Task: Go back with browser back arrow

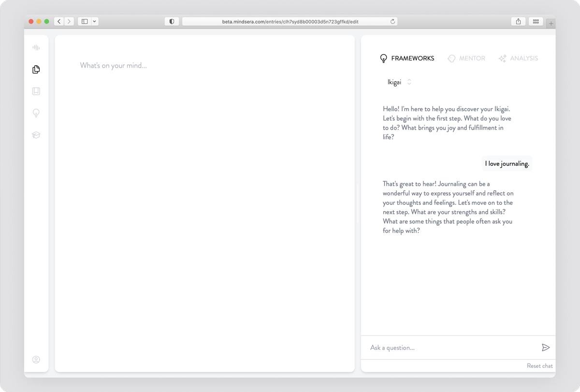Action: coord(59,21)
